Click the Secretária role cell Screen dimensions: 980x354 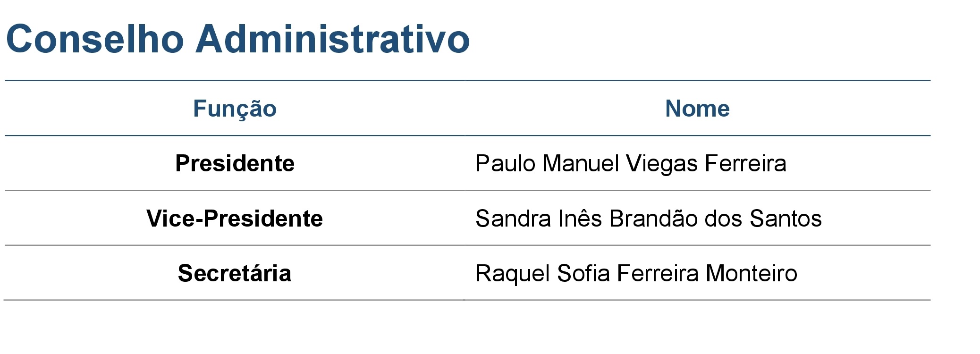tap(235, 273)
